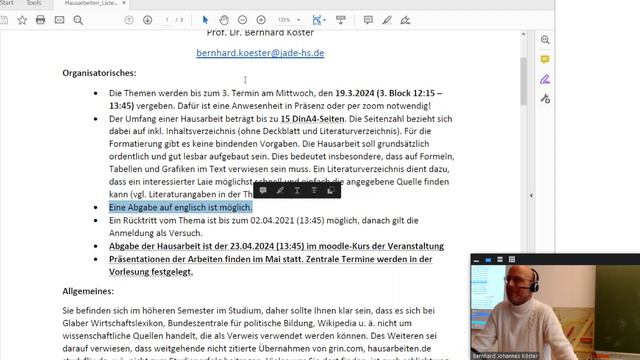Click the 'Allgemeines:' heading
This screenshot has width=640, height=360.
pos(88,291)
